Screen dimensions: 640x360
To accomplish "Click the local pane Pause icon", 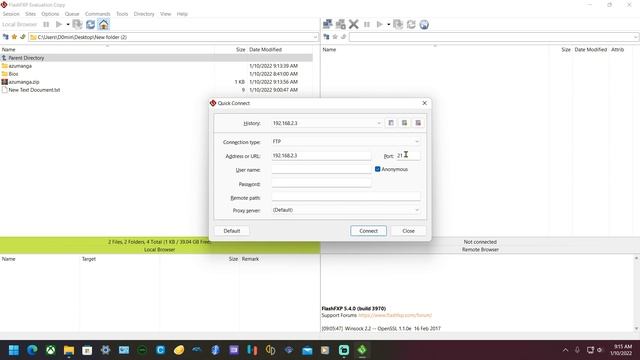I will [x=46, y=24].
